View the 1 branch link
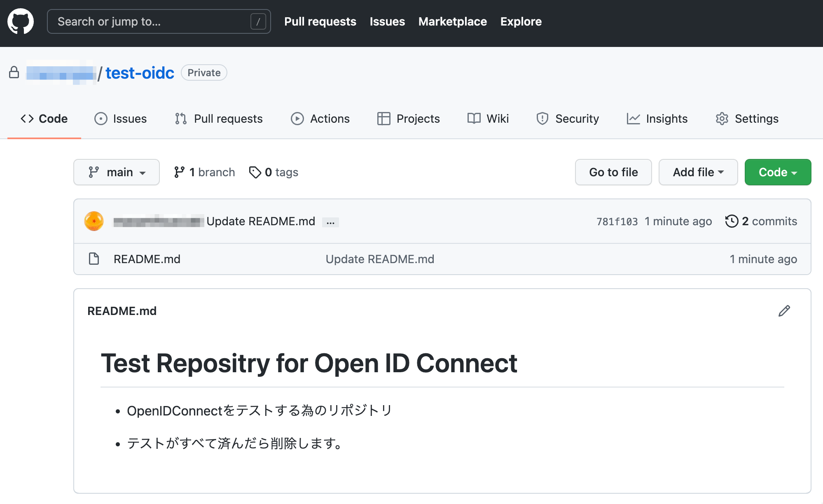 (x=205, y=172)
